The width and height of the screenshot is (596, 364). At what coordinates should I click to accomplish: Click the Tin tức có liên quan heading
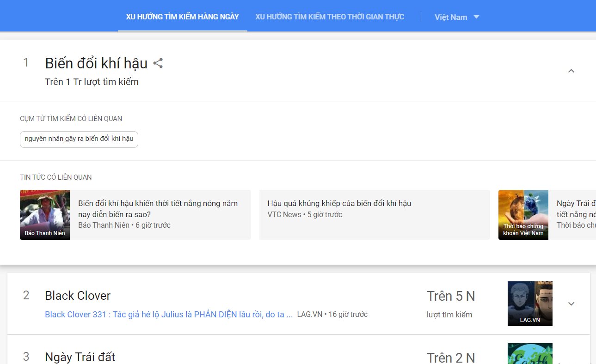click(x=56, y=177)
